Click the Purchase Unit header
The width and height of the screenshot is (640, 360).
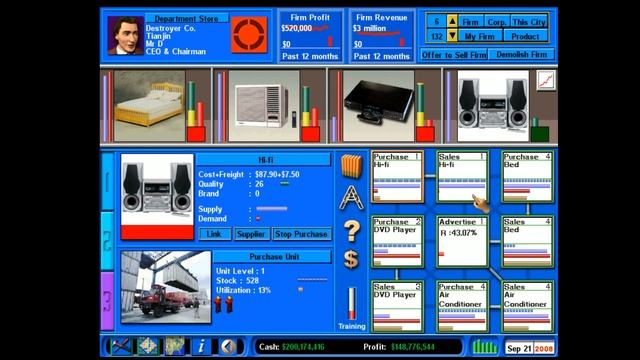(x=273, y=257)
